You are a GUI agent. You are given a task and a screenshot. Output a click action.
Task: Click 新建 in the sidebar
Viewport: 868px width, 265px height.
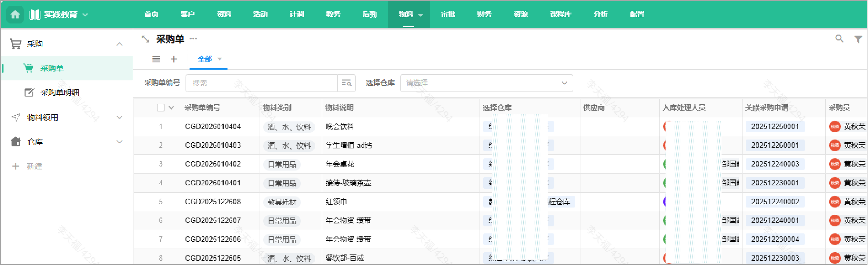[34, 166]
